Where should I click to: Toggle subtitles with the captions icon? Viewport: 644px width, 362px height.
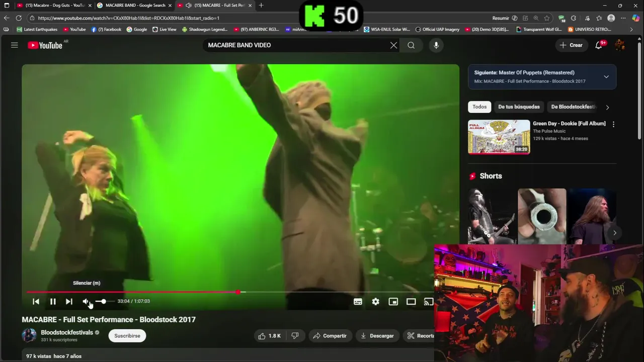(358, 302)
